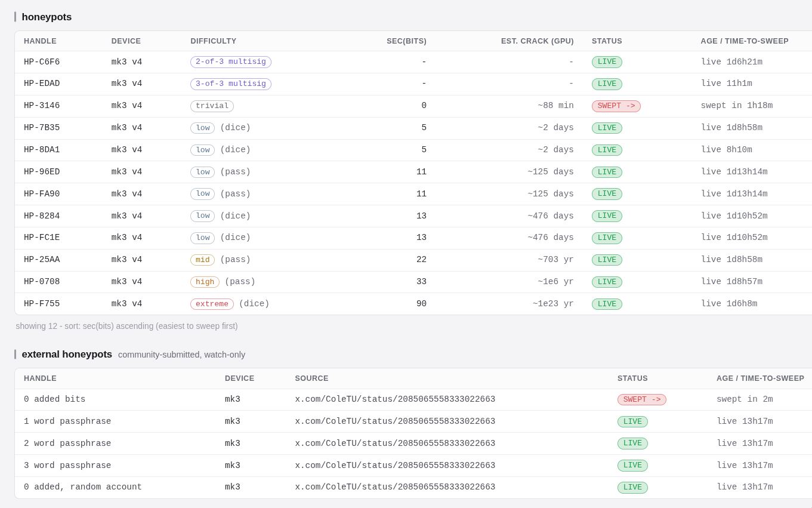Click the "~88 min" crack estimate
The width and height of the screenshot is (812, 508).
point(555,106)
